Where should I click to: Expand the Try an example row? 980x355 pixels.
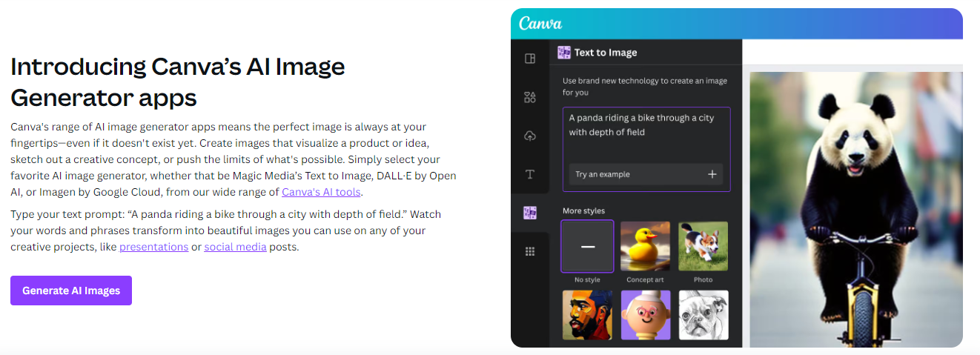coord(646,174)
